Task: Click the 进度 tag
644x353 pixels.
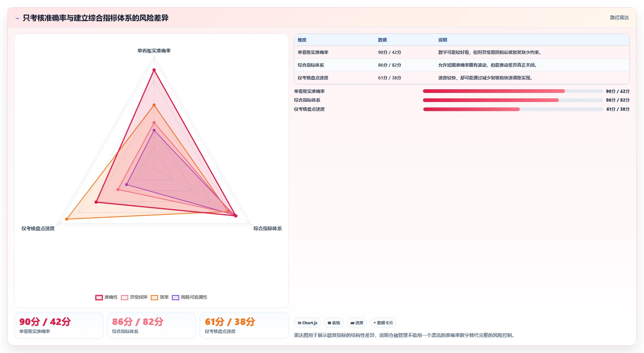Action: (357, 323)
